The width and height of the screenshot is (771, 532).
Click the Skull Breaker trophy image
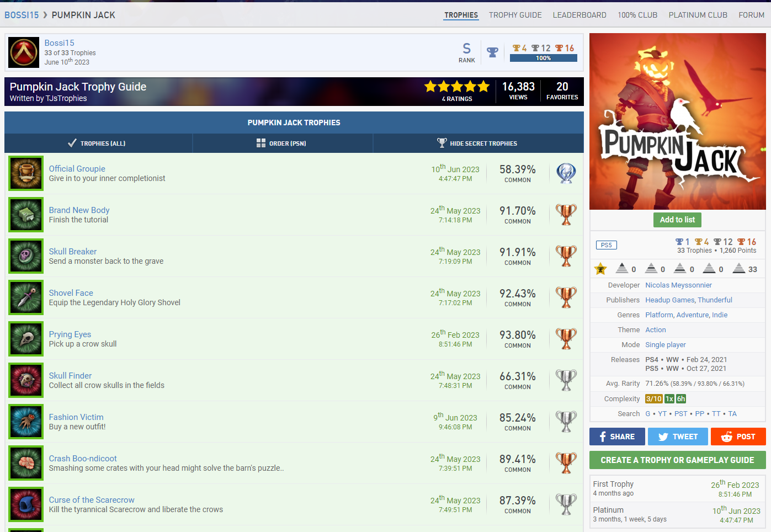pos(26,256)
